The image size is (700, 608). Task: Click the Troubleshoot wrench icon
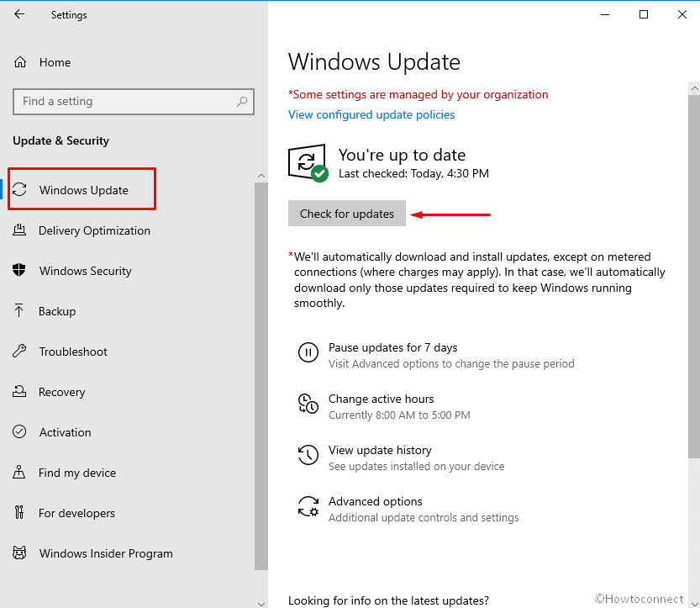coord(19,352)
